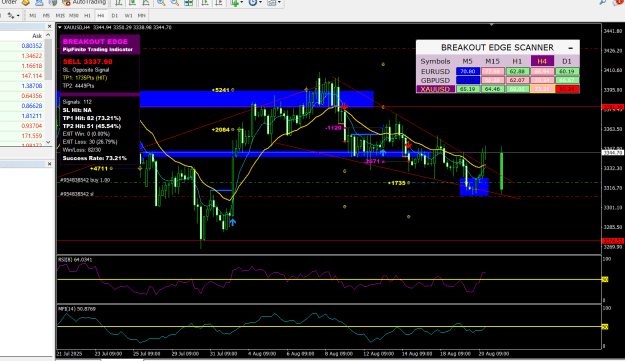
Task: Click the search magnifier icon at top right
Action: (603, 2)
